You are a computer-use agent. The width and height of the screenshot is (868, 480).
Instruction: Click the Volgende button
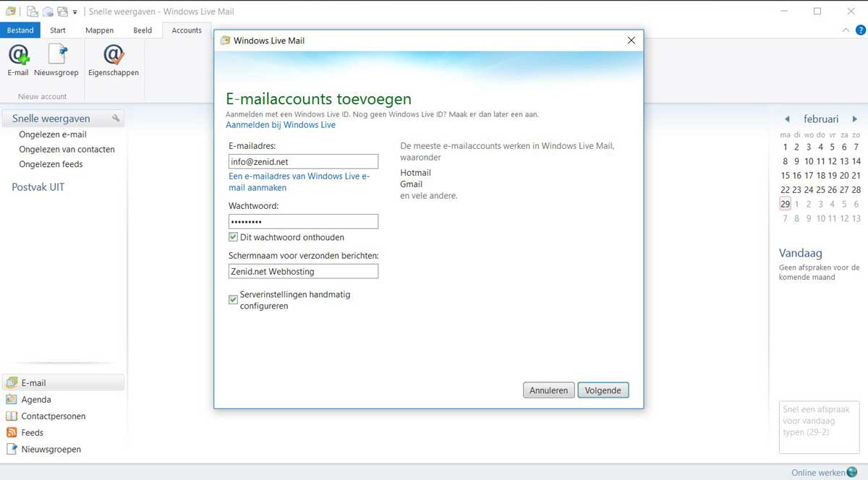click(x=603, y=390)
